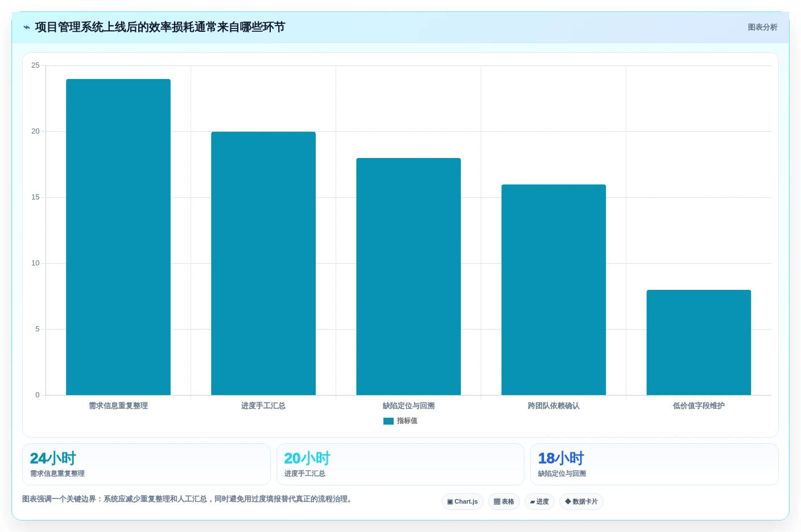This screenshot has height=532, width=801.
Task: Click the footnote text starting 图表强调
Action: [188, 499]
